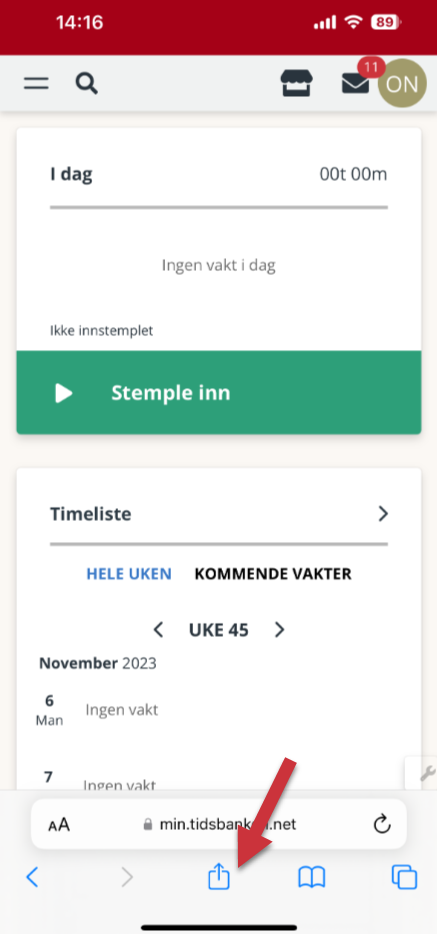
Task: Tap the Safari share icon
Action: 218,877
